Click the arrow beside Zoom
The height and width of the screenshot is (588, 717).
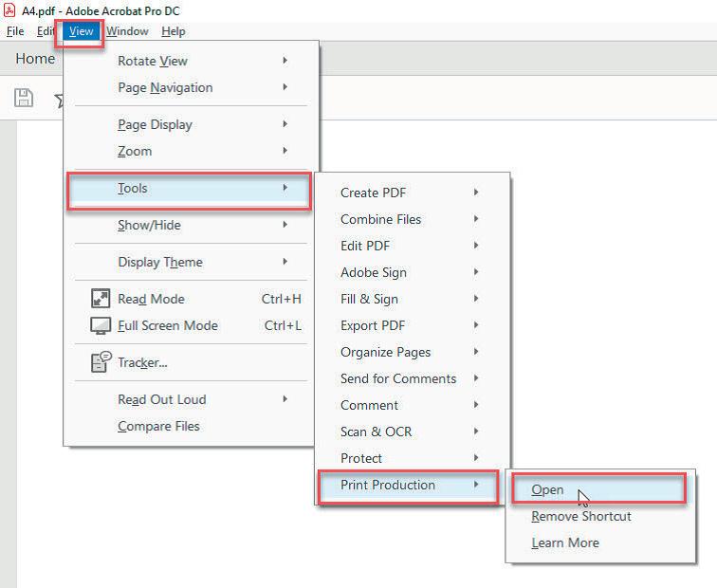(285, 151)
